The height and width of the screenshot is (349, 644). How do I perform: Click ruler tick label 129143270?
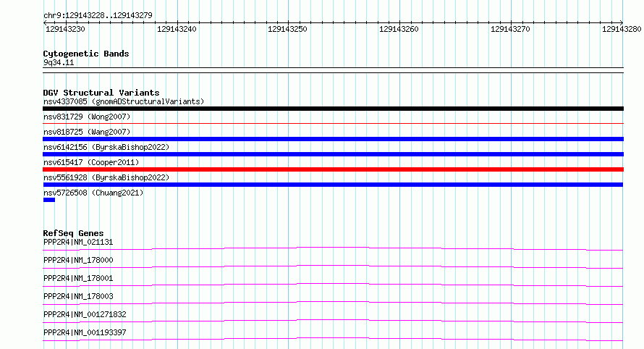point(510,29)
